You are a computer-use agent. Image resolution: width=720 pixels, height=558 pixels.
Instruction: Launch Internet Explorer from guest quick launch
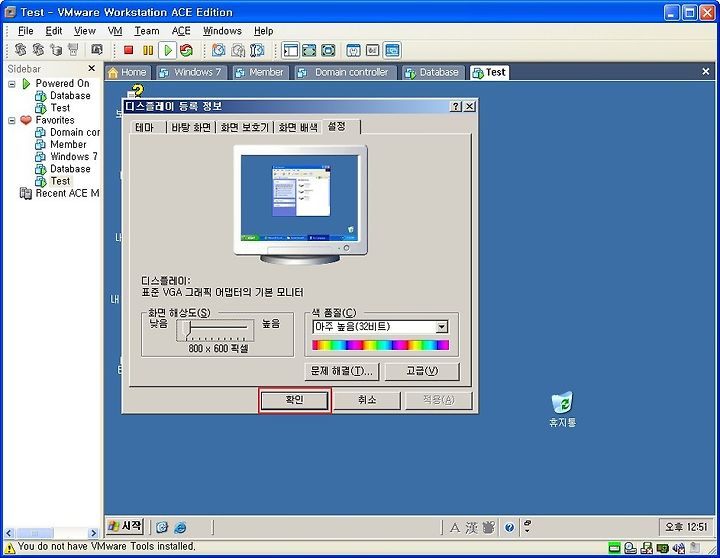180,527
